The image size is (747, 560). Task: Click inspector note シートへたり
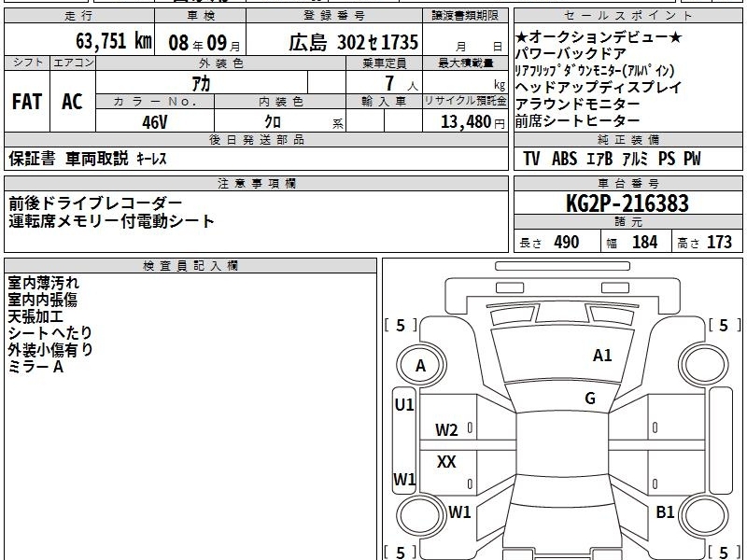click(x=50, y=333)
